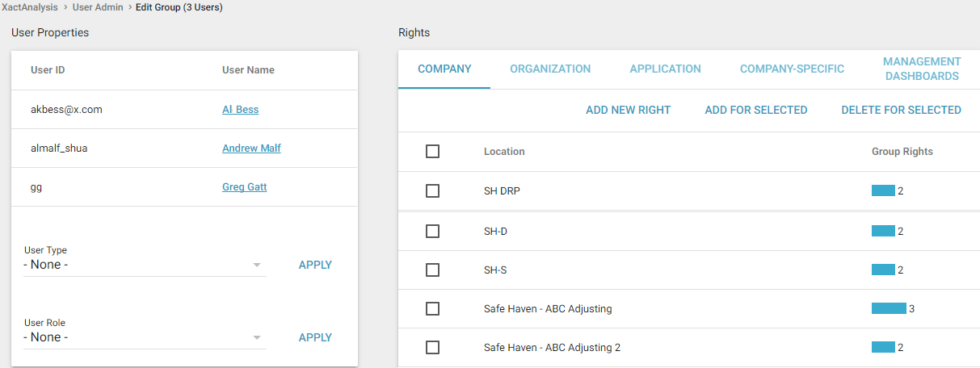Open the User Type dropdown
The height and width of the screenshot is (368, 980).
(x=144, y=265)
